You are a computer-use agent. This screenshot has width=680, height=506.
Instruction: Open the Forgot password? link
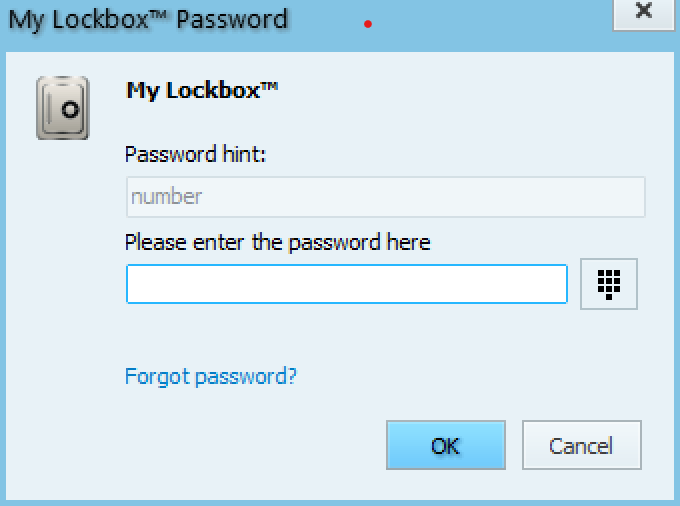[210, 376]
